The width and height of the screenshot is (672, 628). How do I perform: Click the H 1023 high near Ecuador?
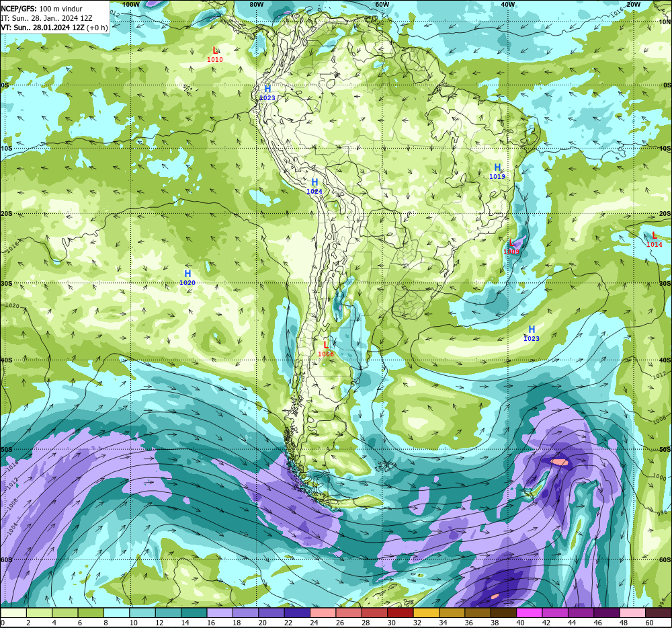click(267, 93)
